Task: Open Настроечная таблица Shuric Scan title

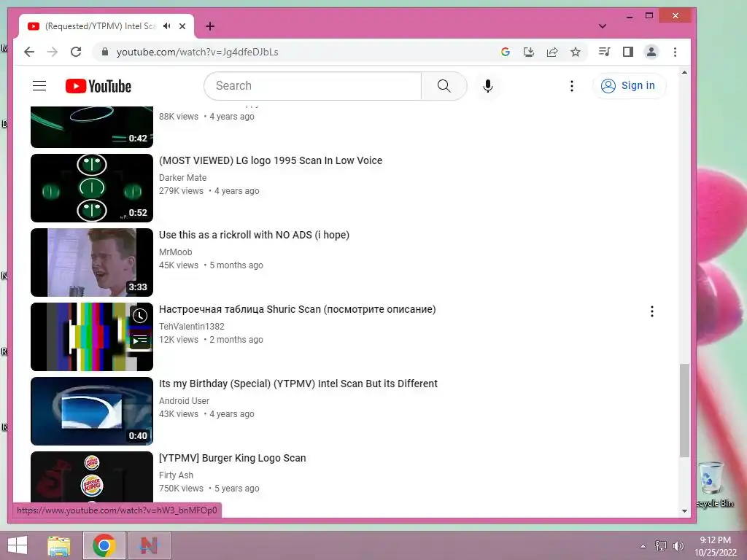Action: click(298, 309)
